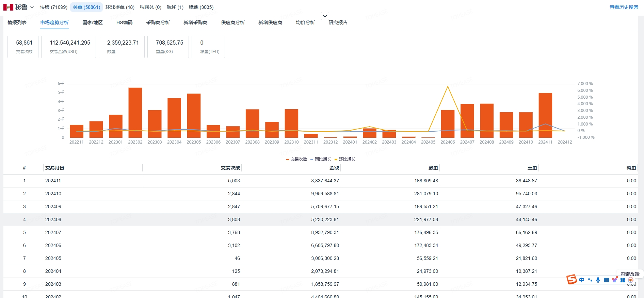Viewport: 644px width, 298px height.
Task: Click the 内部反馈 button
Action: 630,274
